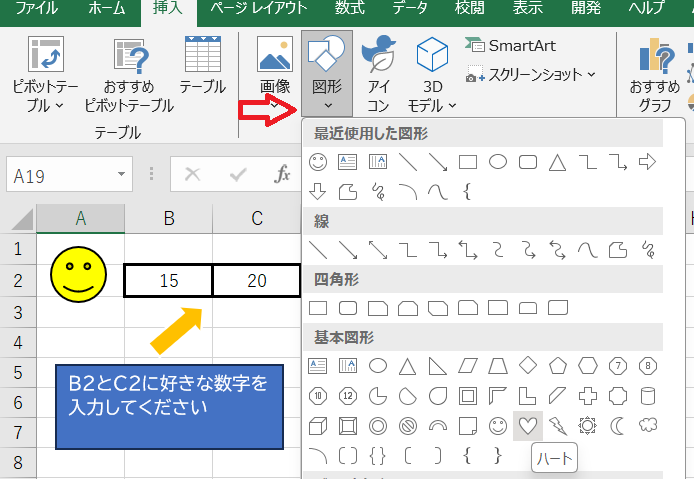
Task: Insert the cloud shape
Action: [647, 425]
